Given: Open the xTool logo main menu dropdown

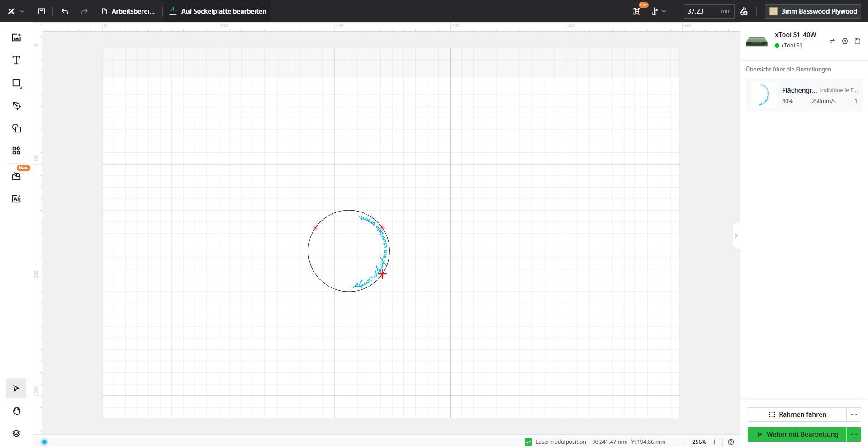Looking at the screenshot, I should (15, 11).
